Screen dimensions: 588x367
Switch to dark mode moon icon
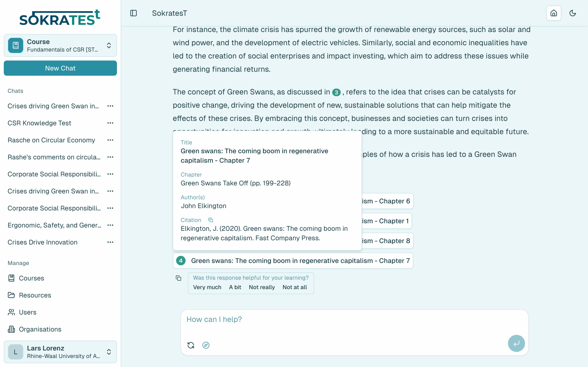572,13
